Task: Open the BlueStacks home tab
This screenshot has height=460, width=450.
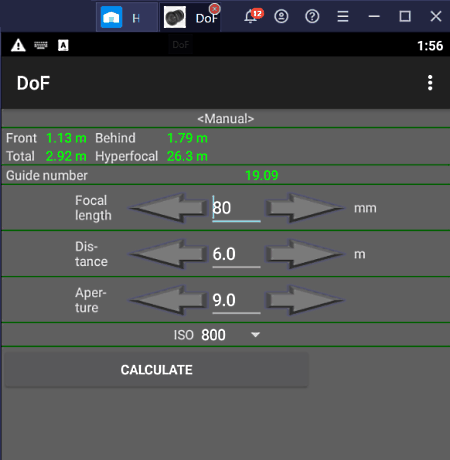Action: coord(127,17)
